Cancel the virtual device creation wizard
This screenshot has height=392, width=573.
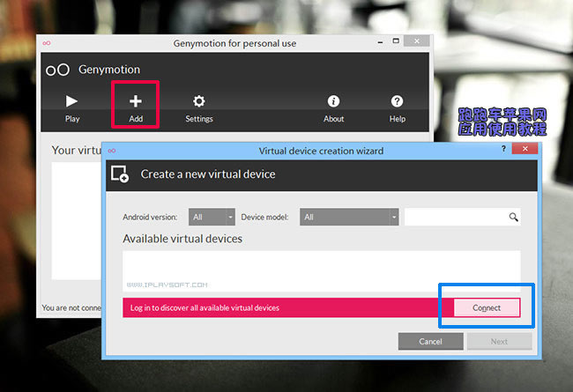coord(430,341)
